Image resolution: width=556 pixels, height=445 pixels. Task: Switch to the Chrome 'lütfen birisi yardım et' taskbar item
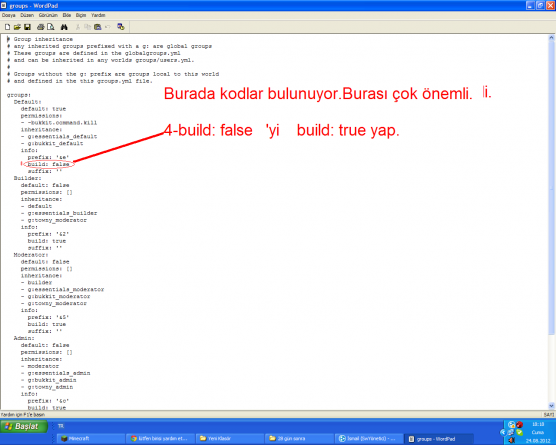[160, 439]
